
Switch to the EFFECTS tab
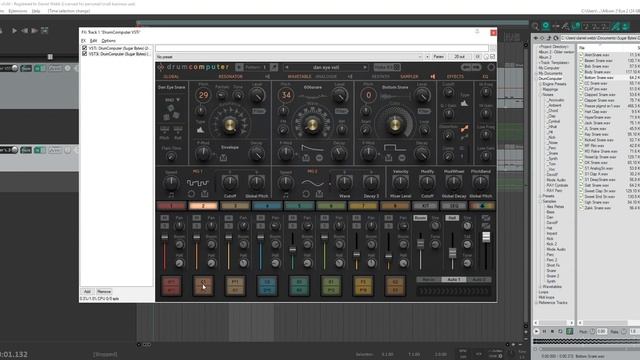[455, 77]
